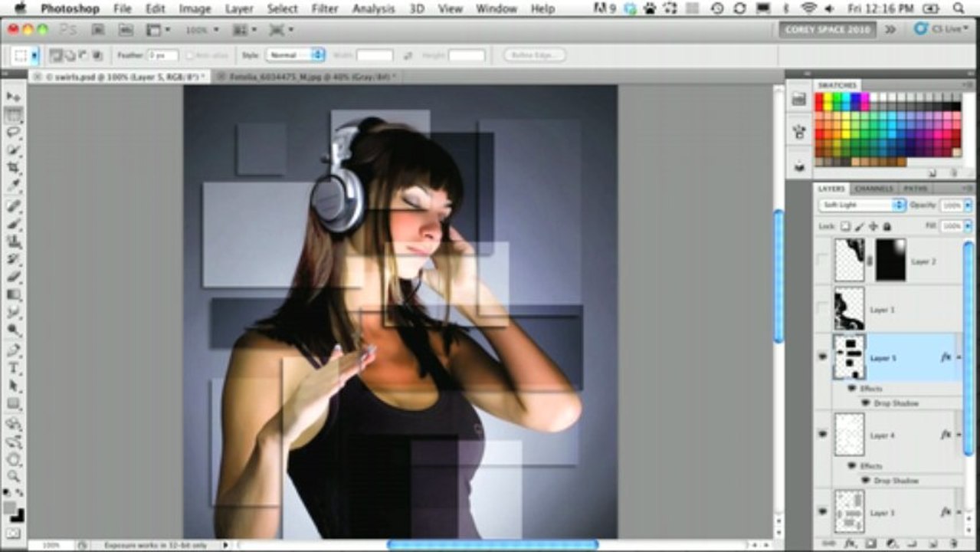Show Layer 2 visibility
The height and width of the screenshot is (552, 980).
[822, 261]
